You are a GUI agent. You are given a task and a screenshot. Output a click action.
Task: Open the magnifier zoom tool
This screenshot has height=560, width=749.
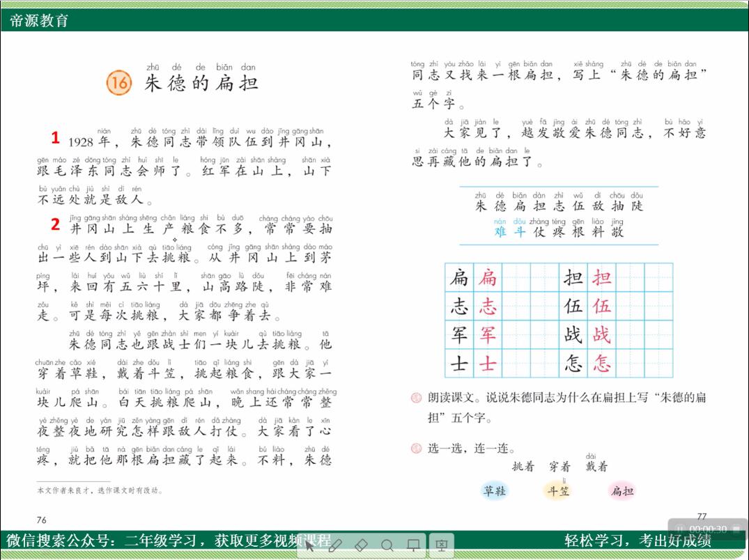pos(387,545)
